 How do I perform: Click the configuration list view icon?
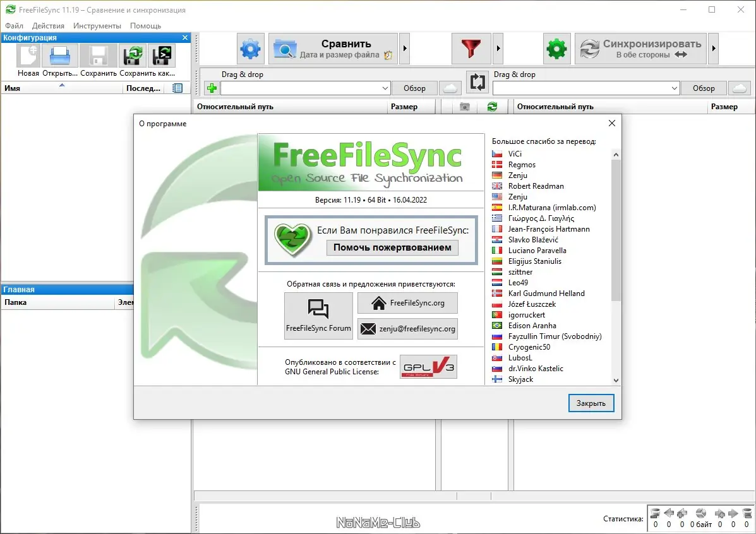click(177, 88)
